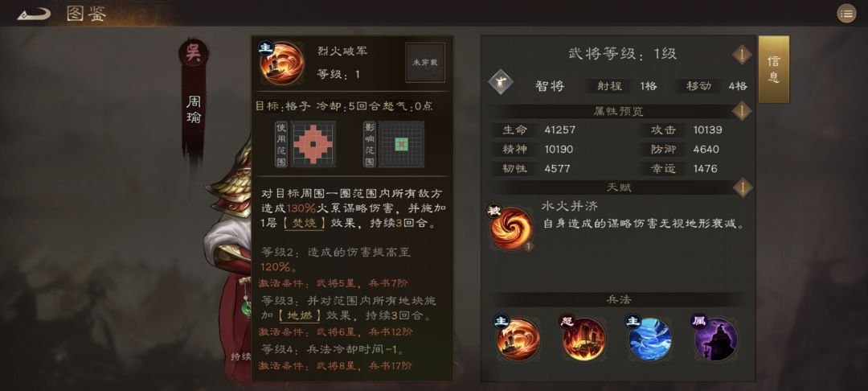This screenshot has height=391, width=868.
Task: Tap the 吴 faction emblem above 周瑜
Action: [193, 53]
